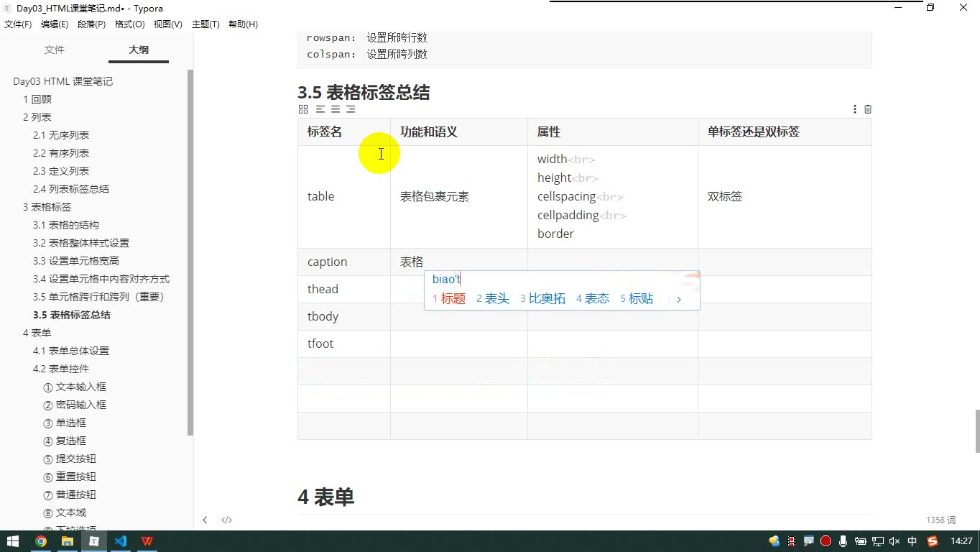Open the 编辑(E) menu
This screenshot has width=980, height=552.
[55, 24]
